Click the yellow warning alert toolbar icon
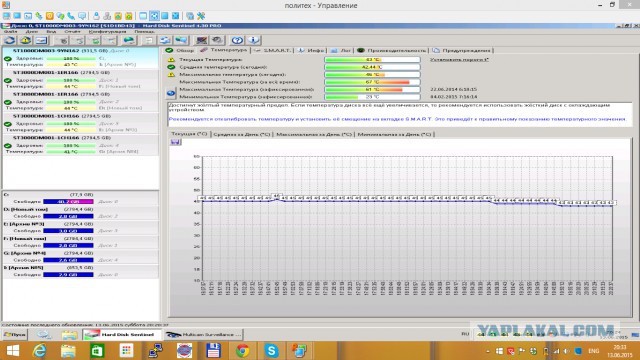This screenshot has width=640, height=360. (25, 40)
